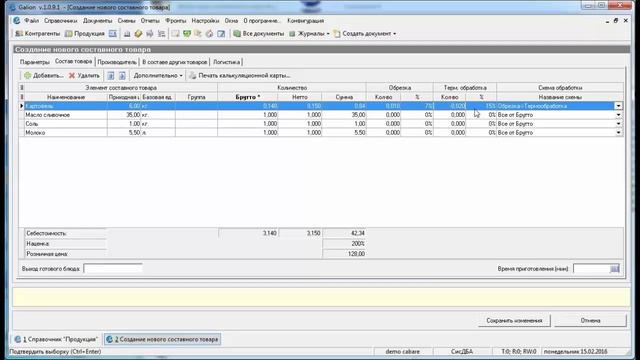Switch to the Логистика tab
The width and height of the screenshot is (640, 360).
[227, 62]
